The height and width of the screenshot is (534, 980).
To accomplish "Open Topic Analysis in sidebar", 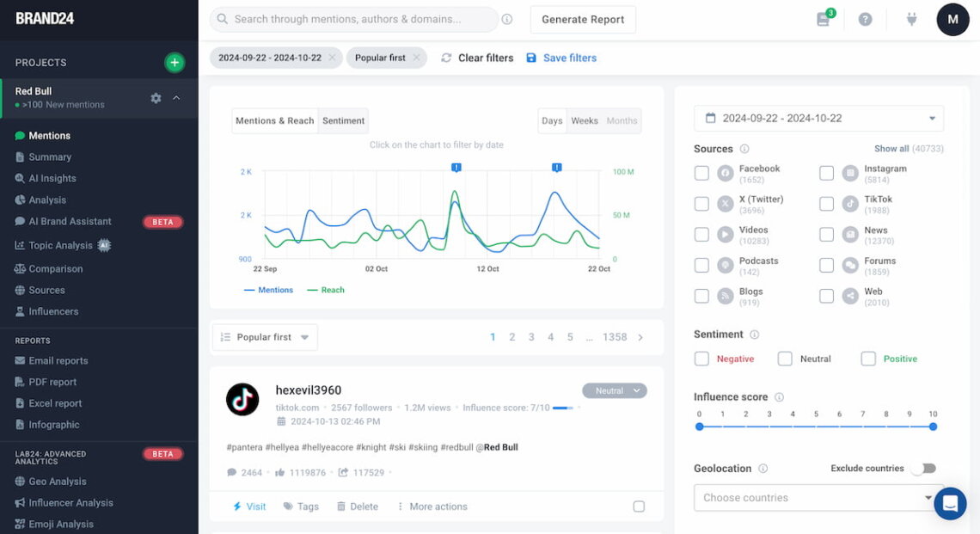I will [x=61, y=246].
